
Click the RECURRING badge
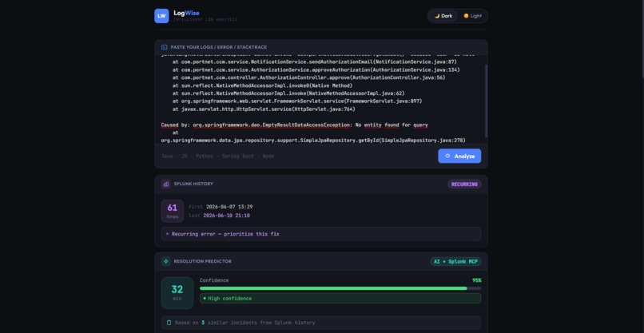point(464,184)
